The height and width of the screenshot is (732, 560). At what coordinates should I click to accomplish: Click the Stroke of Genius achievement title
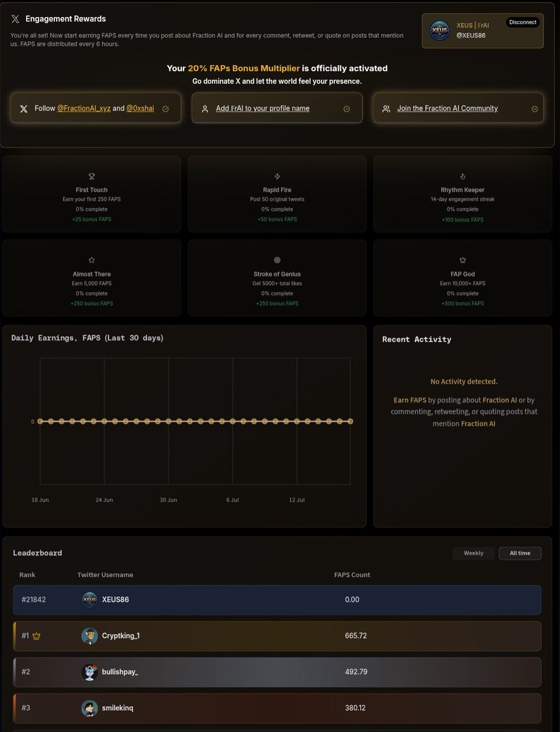278,274
